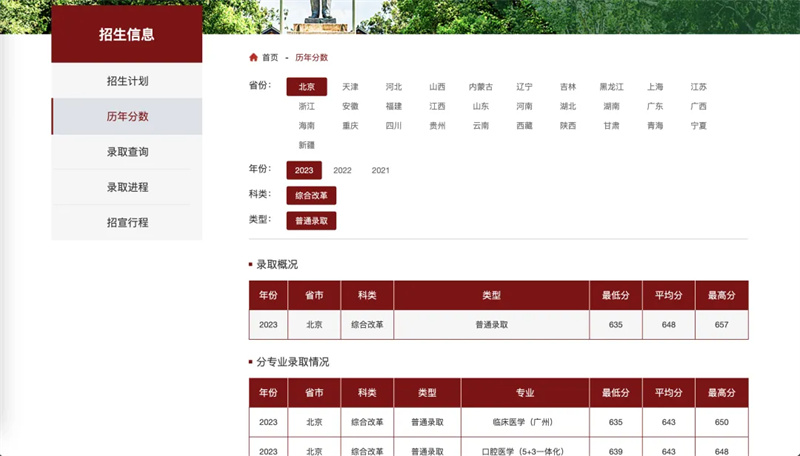Screen dimensions: 800x456
Task: Choose 浙江 province
Action: click(x=307, y=106)
